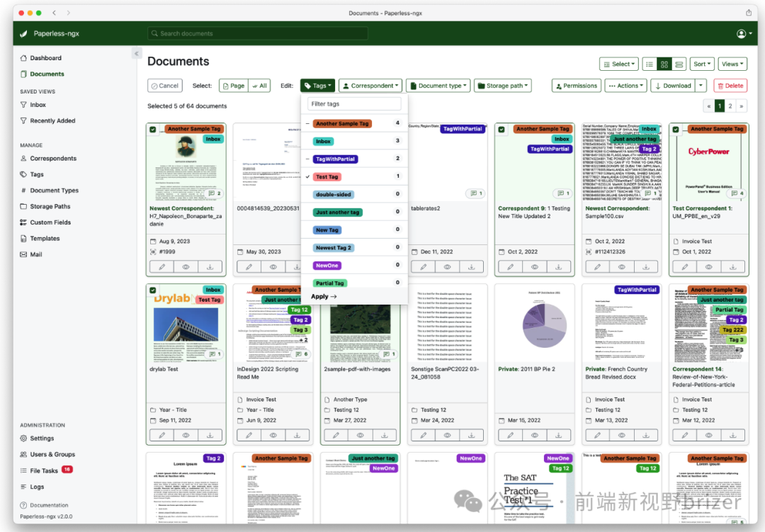
Task: Open the Correspondent edit dropdown
Action: [x=370, y=86]
